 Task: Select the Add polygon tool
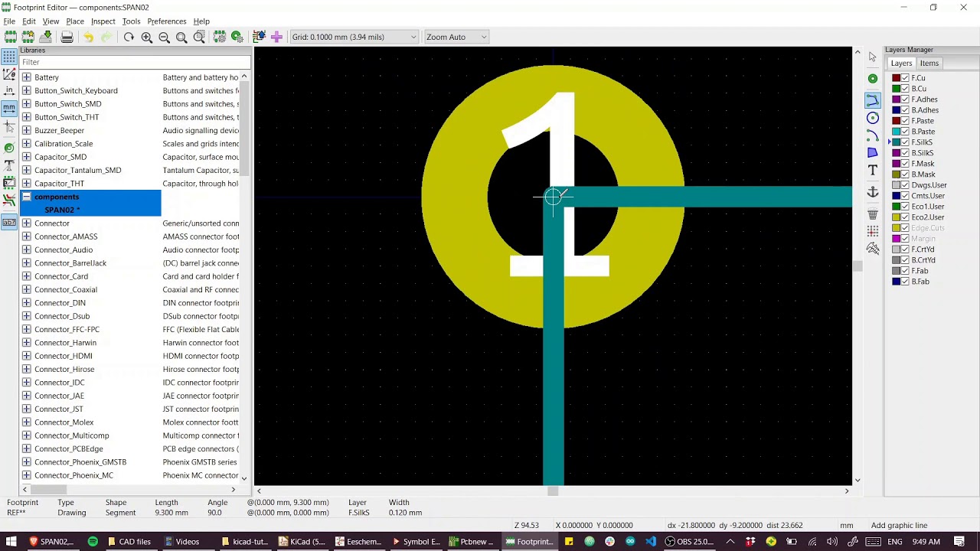tap(873, 153)
